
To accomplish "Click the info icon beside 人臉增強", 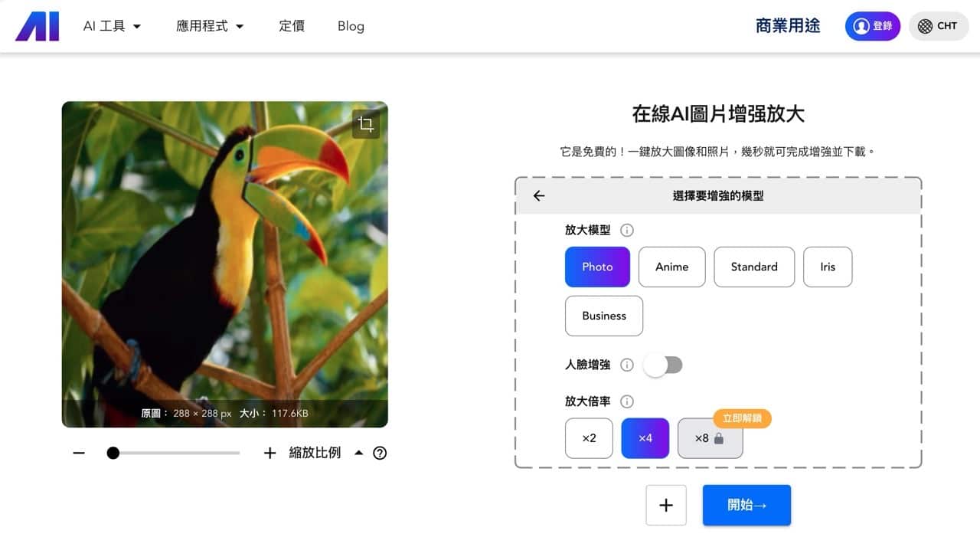I will [x=626, y=365].
